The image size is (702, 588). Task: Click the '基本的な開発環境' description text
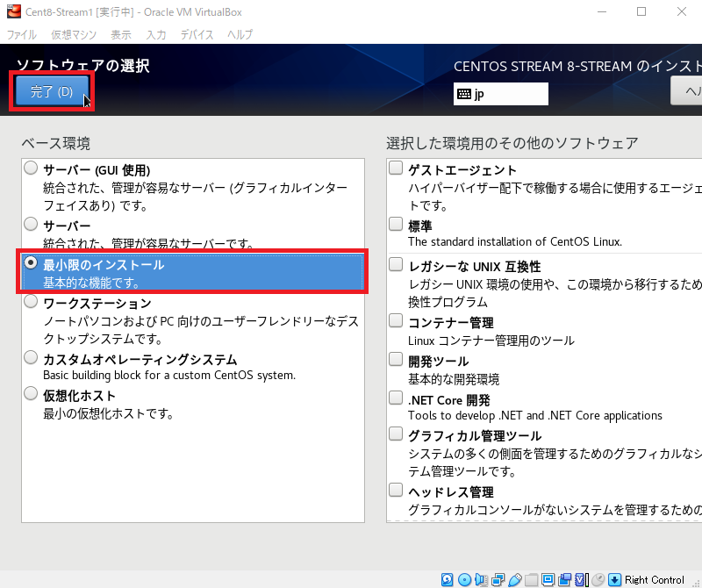click(454, 380)
